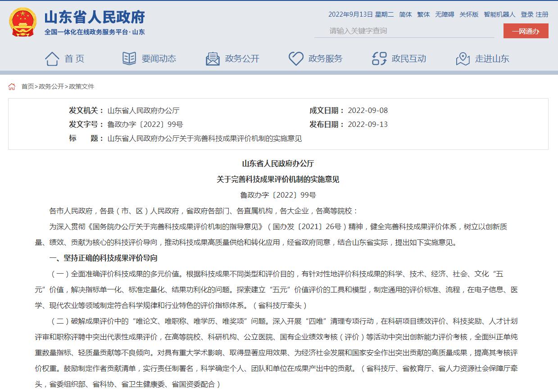Click the small red breadcrumb home icon
Image resolution: width=558 pixels, height=392 pixels.
pos(12,86)
